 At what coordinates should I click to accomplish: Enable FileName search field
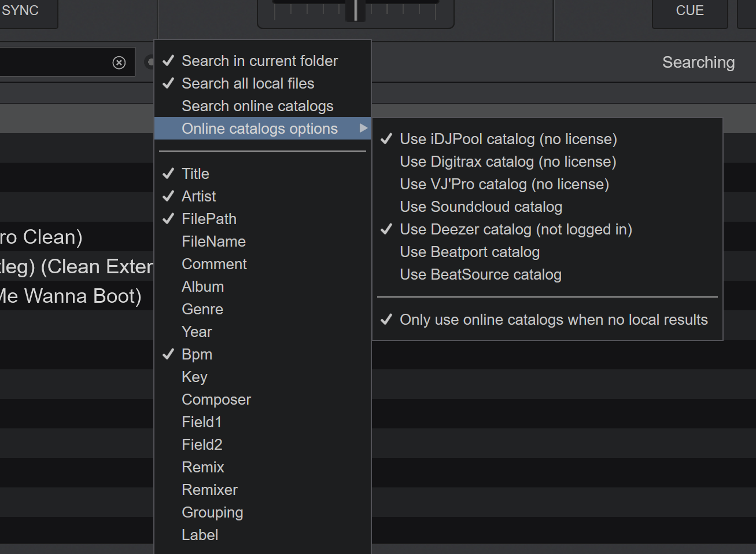coord(263,241)
